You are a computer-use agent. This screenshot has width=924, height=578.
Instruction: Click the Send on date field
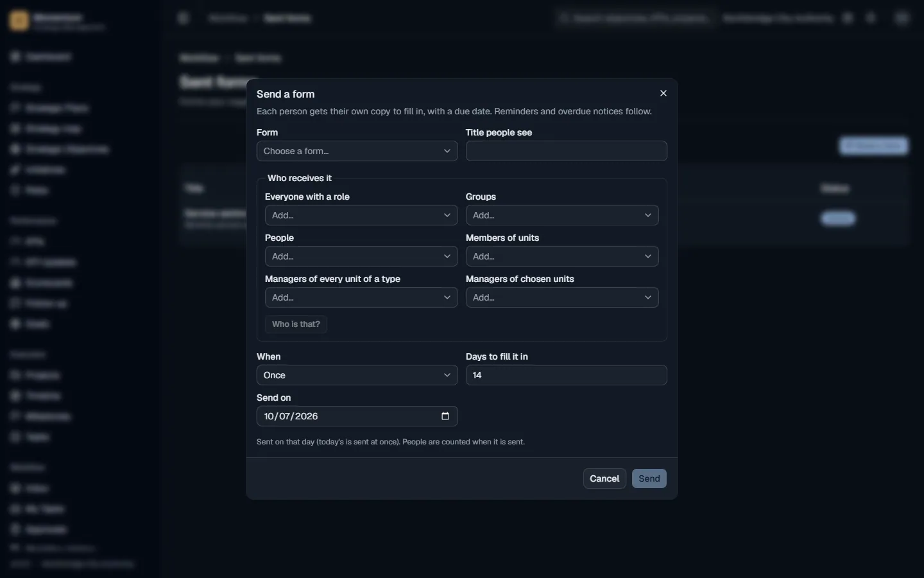(357, 416)
